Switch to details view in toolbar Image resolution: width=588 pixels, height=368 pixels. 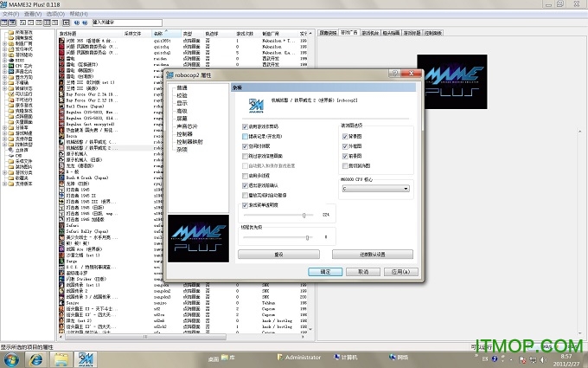pos(47,23)
